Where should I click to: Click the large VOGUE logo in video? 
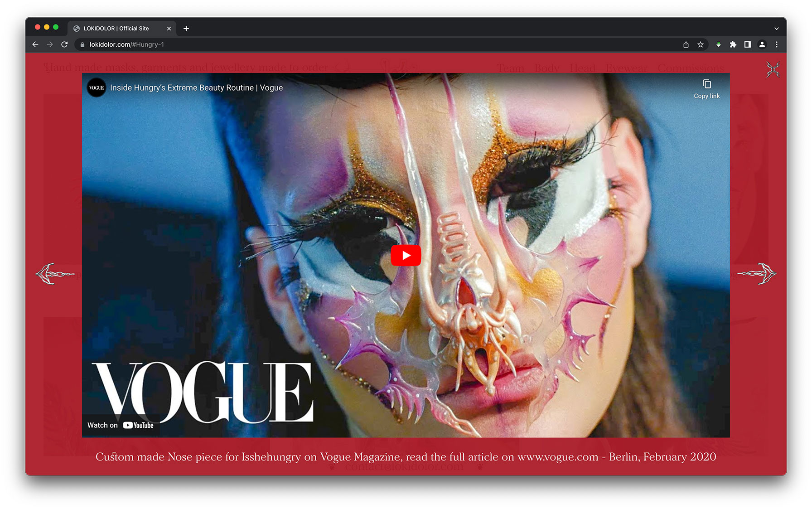coord(203,392)
